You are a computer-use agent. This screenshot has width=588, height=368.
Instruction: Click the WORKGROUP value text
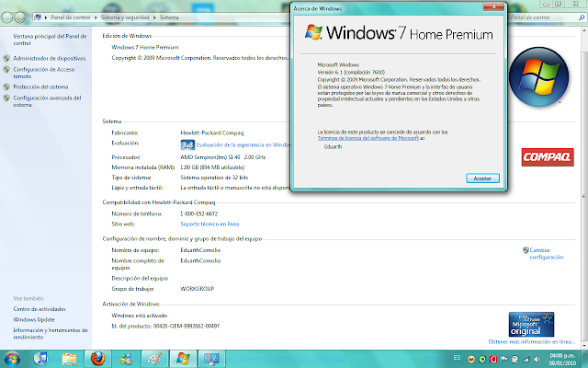point(198,289)
